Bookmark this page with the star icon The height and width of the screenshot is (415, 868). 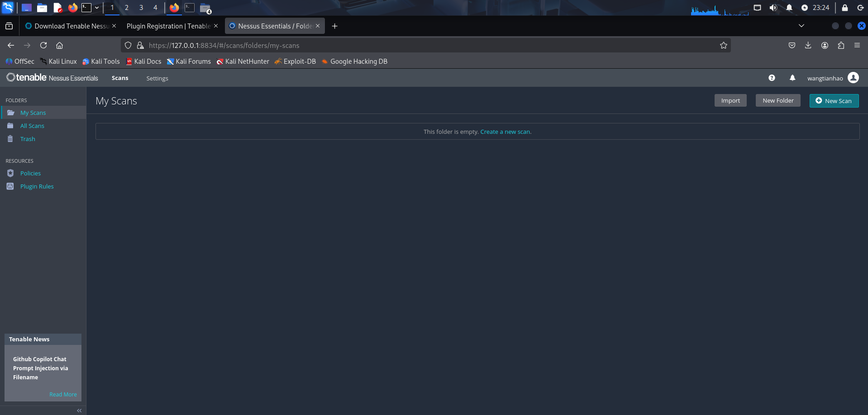coord(724,45)
